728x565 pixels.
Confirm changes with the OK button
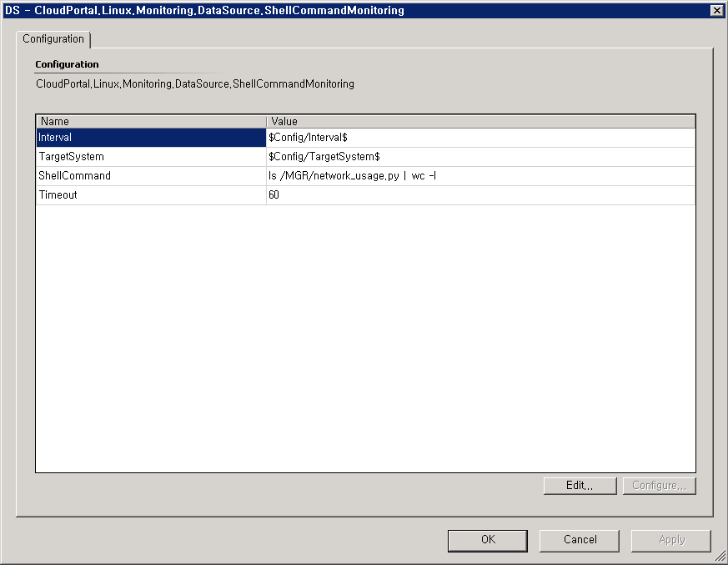pos(487,540)
